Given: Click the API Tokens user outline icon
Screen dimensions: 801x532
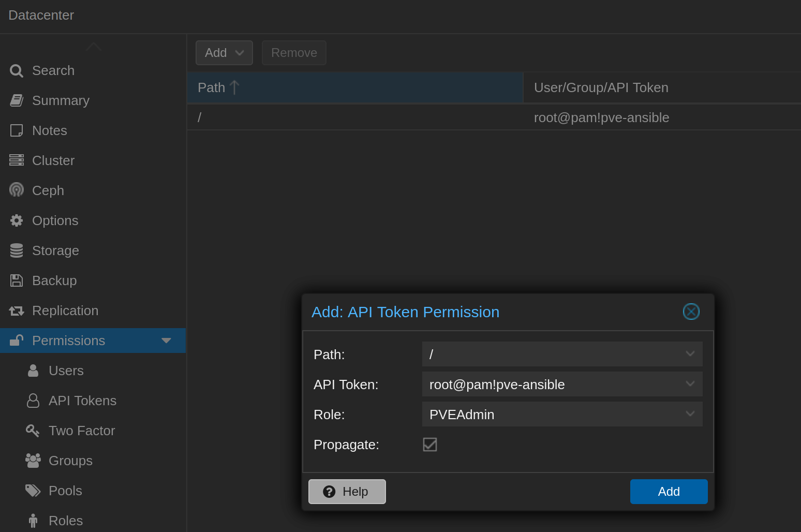Looking at the screenshot, I should (x=33, y=401).
